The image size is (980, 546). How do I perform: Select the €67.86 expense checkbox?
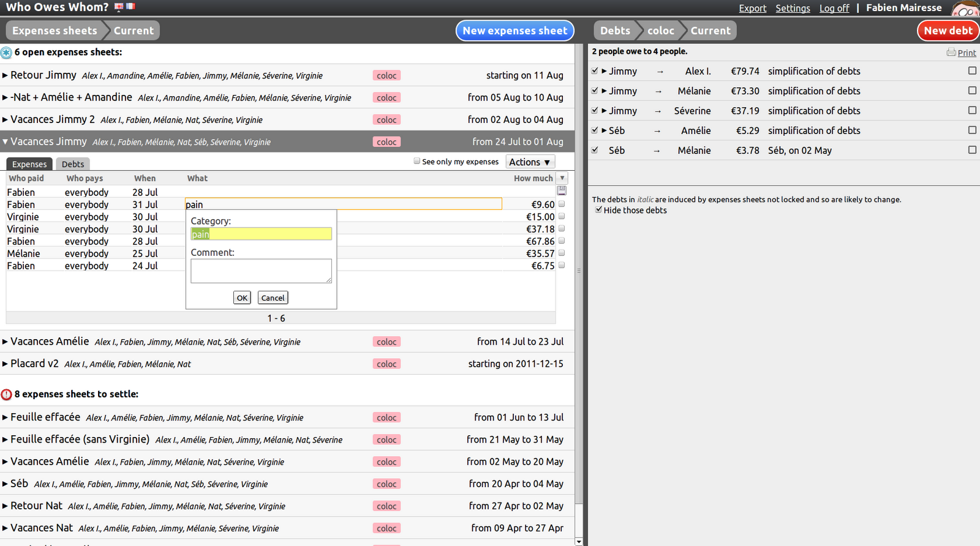[562, 241]
